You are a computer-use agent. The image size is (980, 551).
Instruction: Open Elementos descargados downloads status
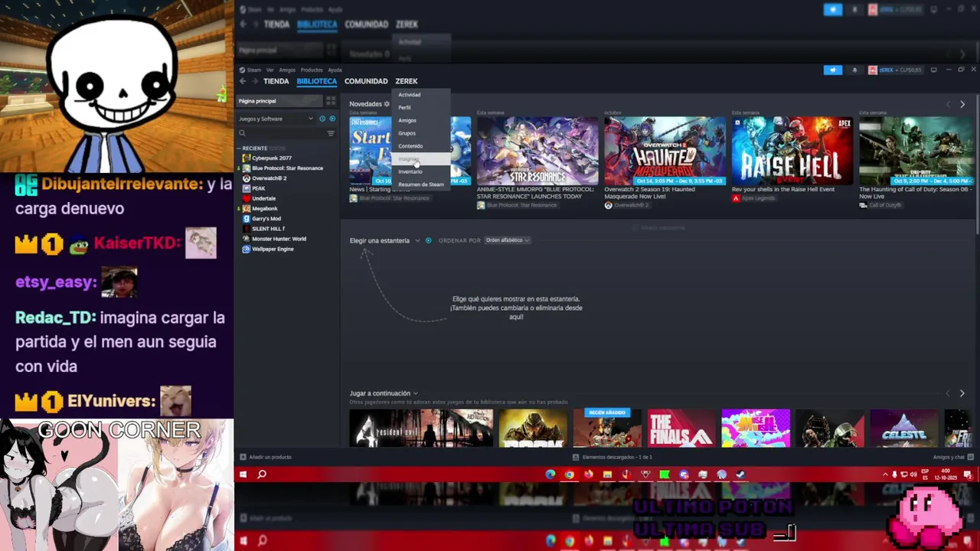tap(612, 457)
